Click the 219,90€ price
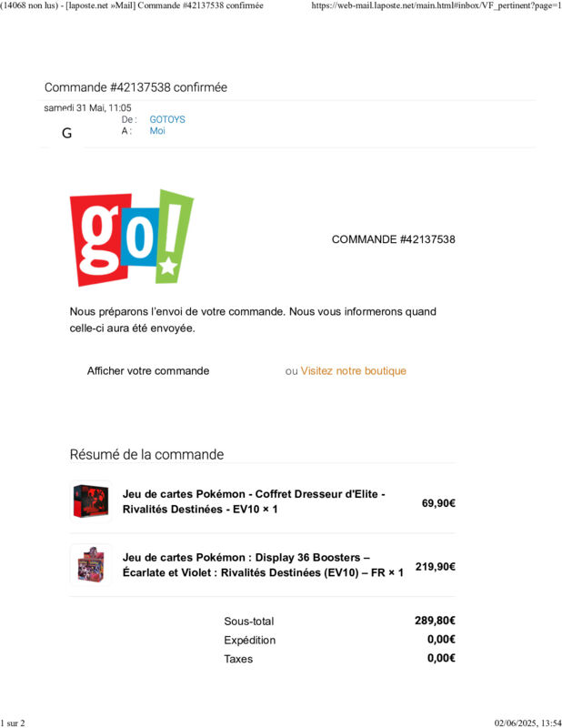This screenshot has height=728, width=562. tap(436, 566)
